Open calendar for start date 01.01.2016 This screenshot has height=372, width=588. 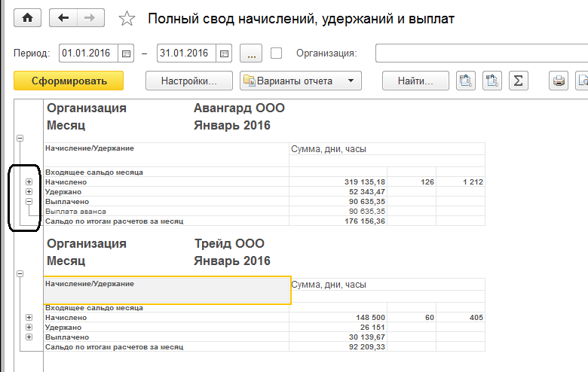(x=127, y=53)
